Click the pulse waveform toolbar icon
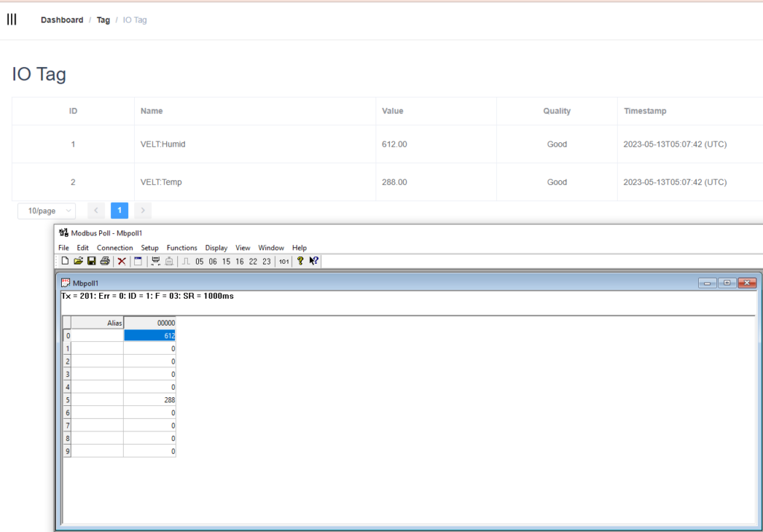The image size is (763, 532). point(186,262)
